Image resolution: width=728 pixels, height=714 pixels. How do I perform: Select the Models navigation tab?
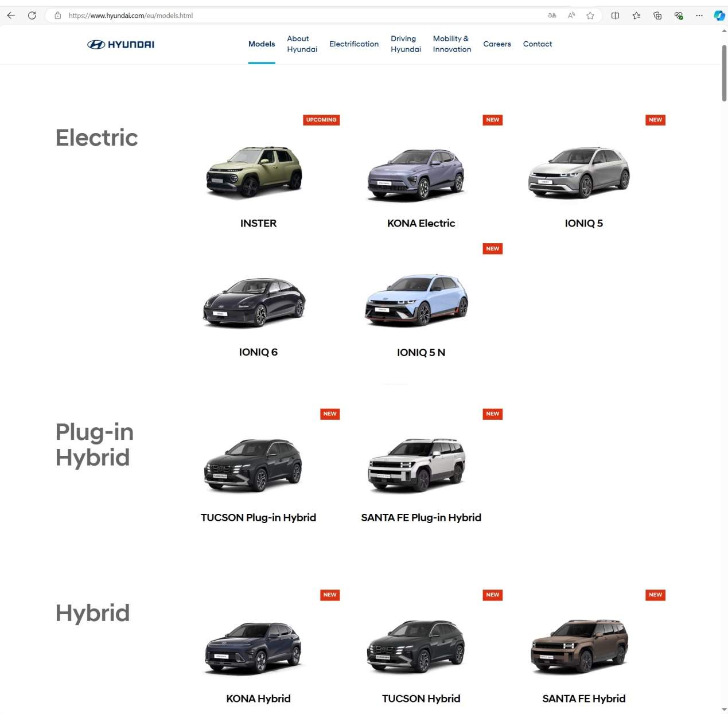[x=262, y=44]
